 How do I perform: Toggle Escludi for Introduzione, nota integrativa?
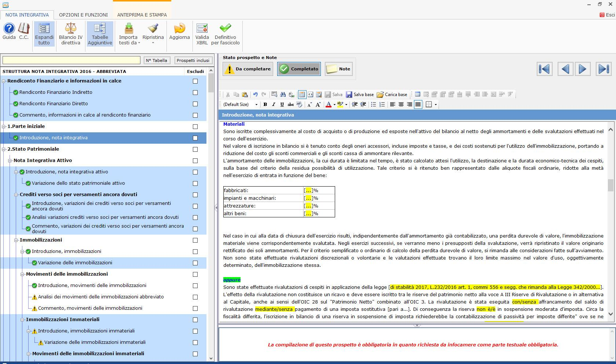click(x=195, y=138)
